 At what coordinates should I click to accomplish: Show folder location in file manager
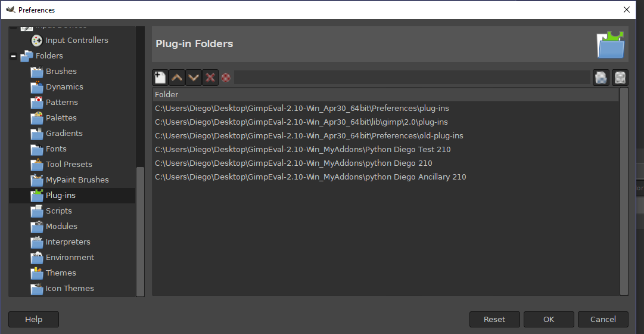pyautogui.click(x=620, y=78)
